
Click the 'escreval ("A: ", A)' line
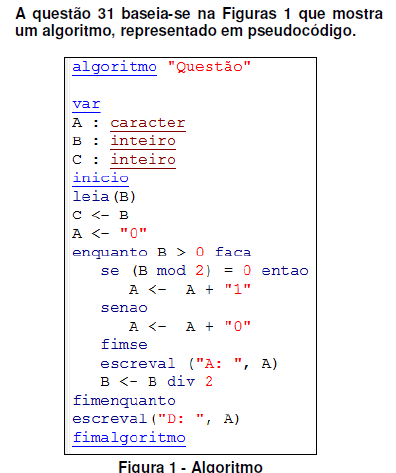point(189,364)
